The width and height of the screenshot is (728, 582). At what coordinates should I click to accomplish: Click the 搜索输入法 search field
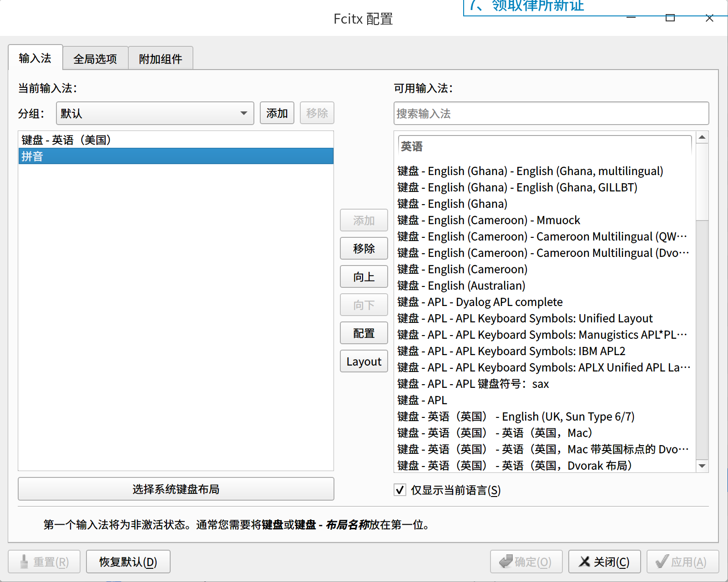(x=551, y=113)
